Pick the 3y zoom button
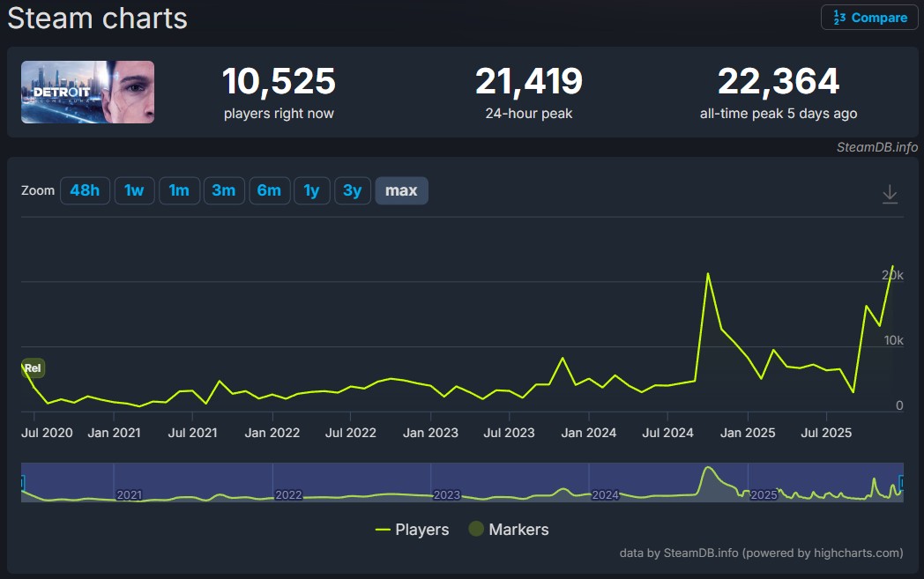 coord(352,190)
